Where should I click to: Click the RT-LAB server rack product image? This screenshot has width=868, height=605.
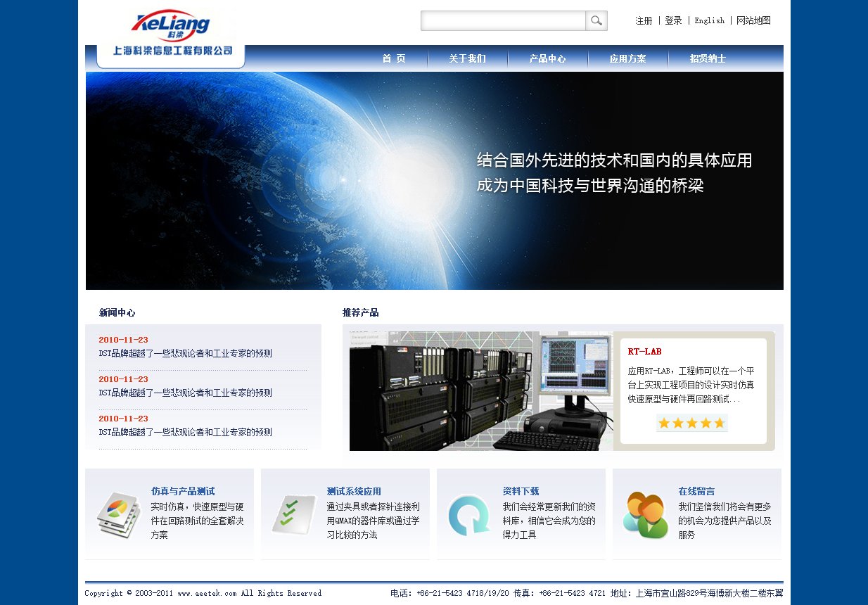click(x=480, y=391)
